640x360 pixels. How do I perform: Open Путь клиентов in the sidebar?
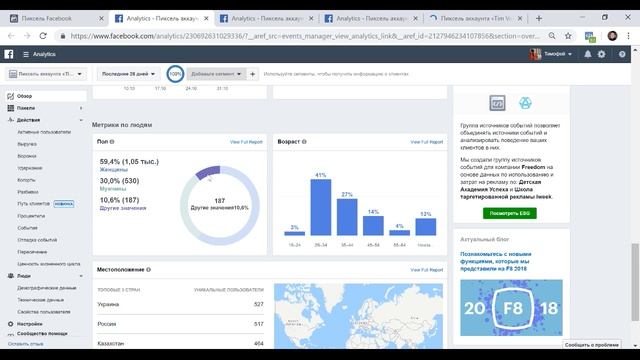coord(33,204)
